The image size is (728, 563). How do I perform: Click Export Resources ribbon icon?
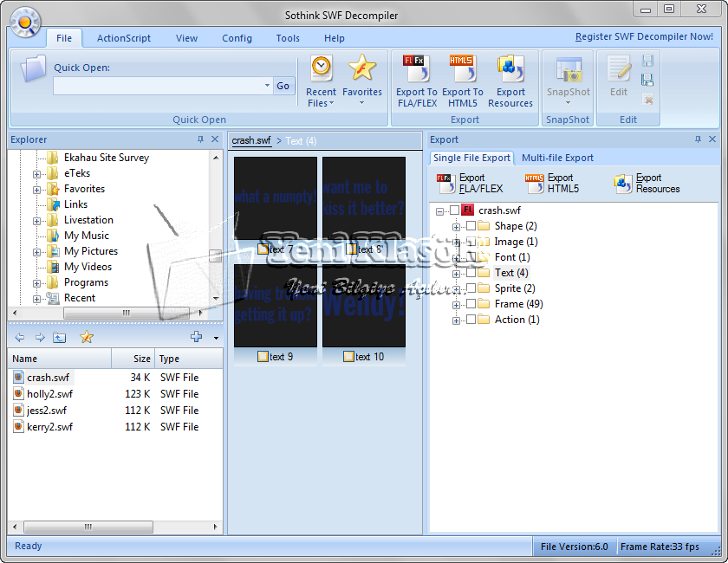click(x=510, y=69)
